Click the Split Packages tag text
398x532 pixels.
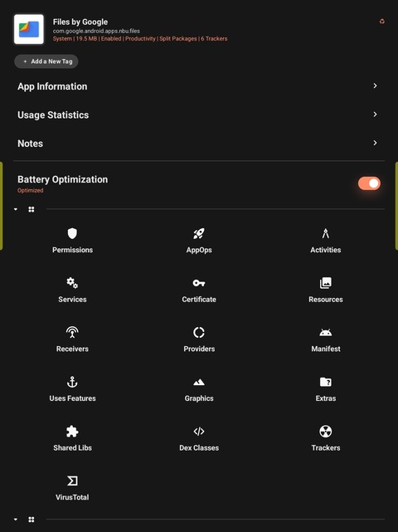click(x=178, y=39)
